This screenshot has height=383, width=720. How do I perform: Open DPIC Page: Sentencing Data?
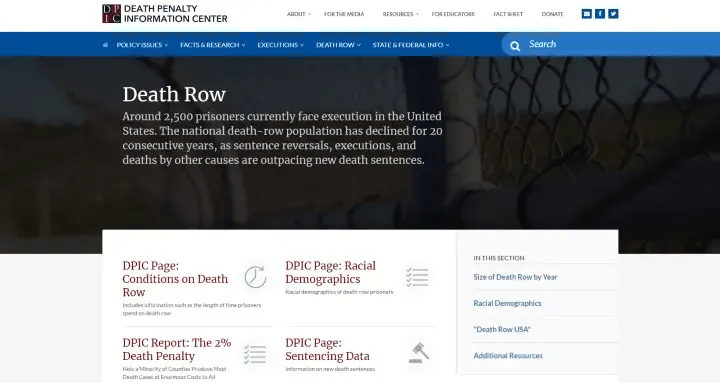[x=327, y=349]
